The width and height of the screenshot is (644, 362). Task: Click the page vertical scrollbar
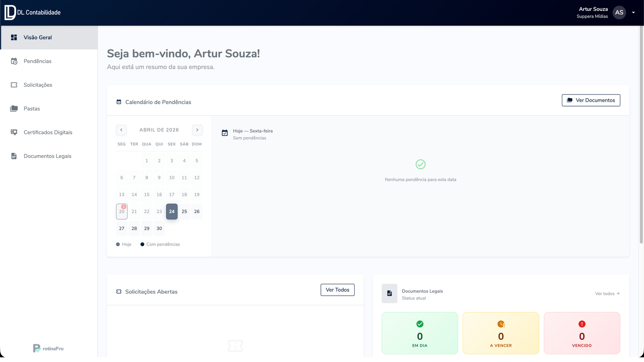tap(641, 135)
